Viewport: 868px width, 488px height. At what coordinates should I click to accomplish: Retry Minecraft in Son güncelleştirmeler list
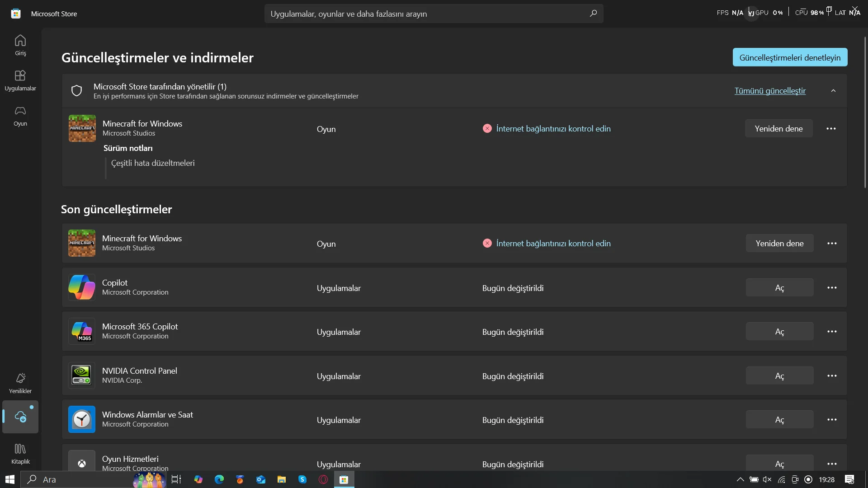point(779,244)
